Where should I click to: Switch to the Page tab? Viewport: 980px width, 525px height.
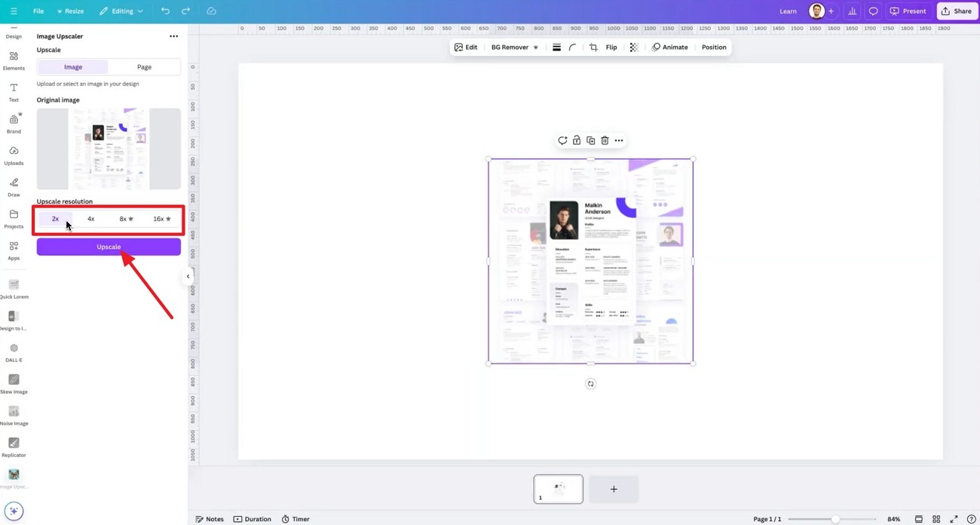pos(144,67)
